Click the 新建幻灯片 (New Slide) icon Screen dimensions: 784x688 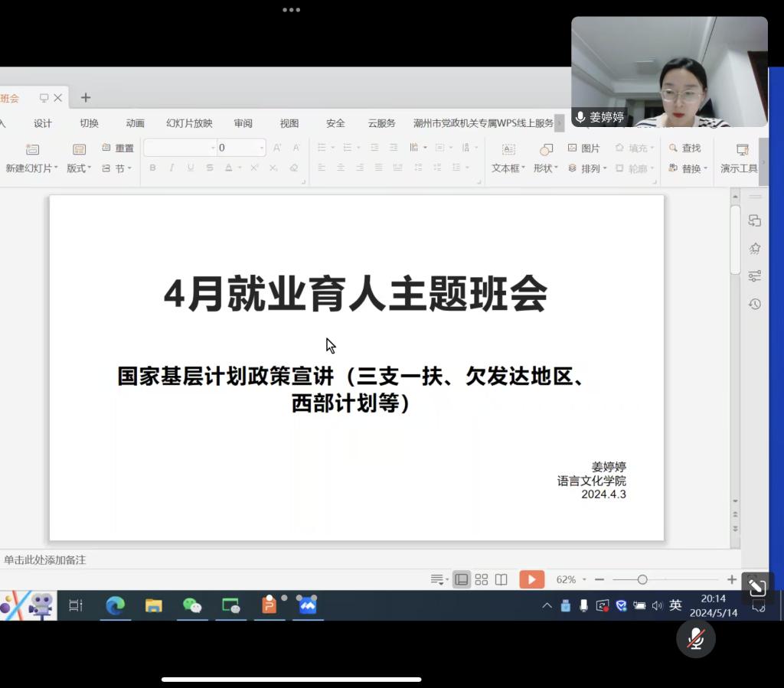point(32,149)
